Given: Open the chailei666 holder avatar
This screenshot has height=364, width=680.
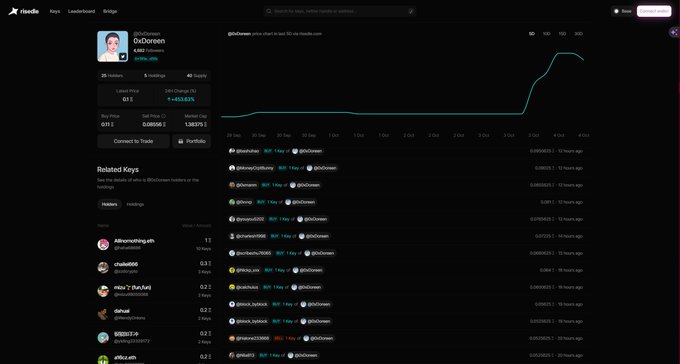Looking at the screenshot, I should click(x=103, y=268).
